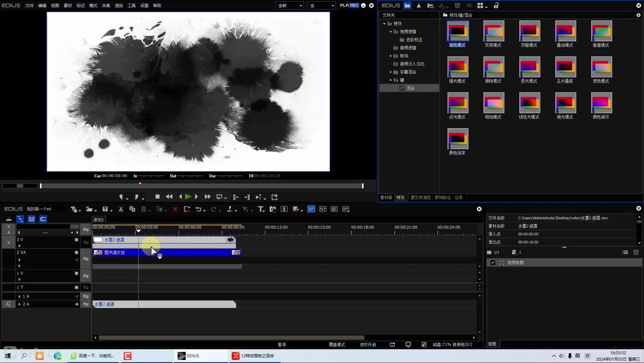The height and width of the screenshot is (363, 644).
Task: Click the Rewind button
Action: coord(169,197)
